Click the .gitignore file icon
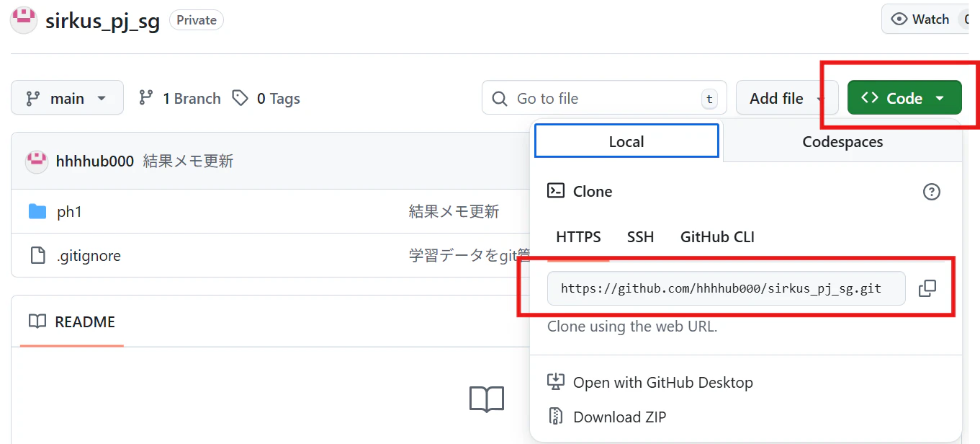Viewport: 980px width, 444px height. point(37,255)
